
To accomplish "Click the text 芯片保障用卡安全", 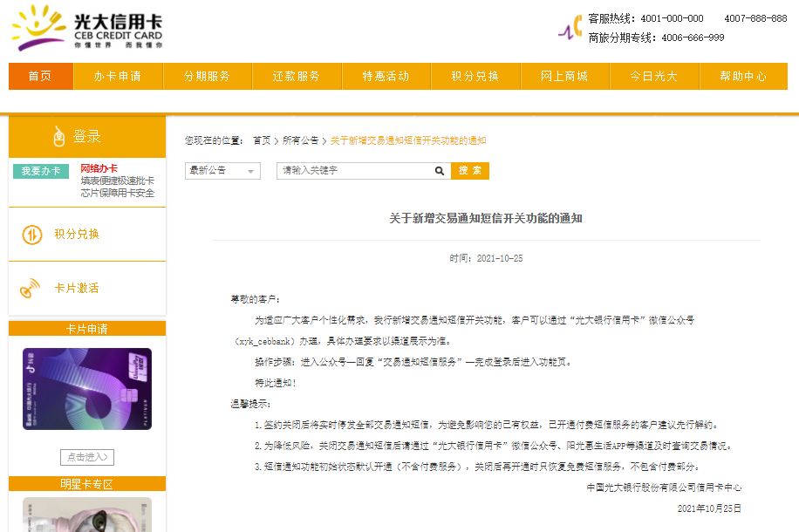I will (x=117, y=193).
